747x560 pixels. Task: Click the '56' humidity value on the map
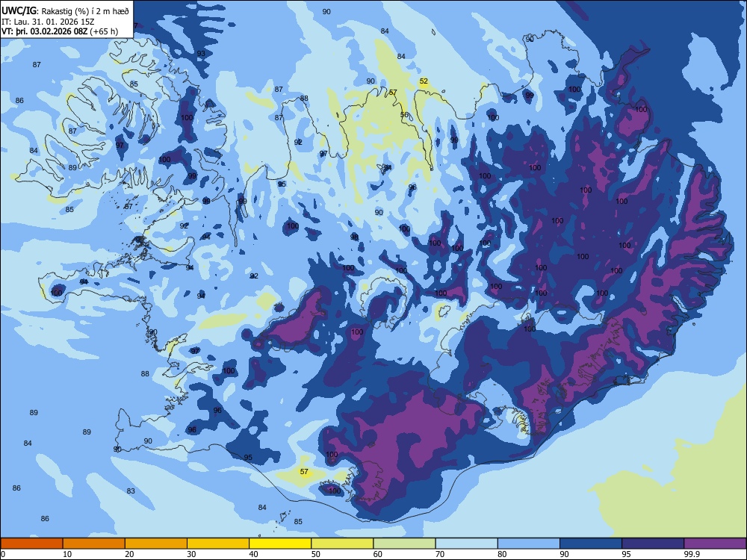[x=404, y=115]
